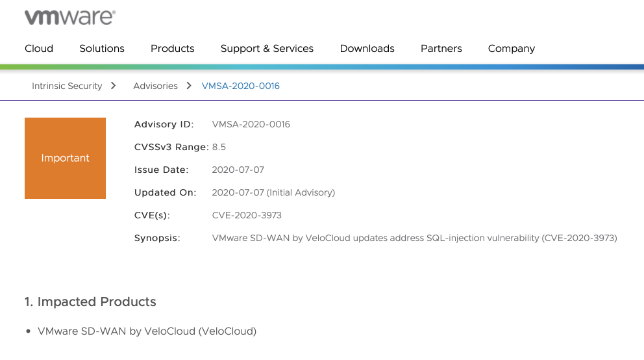The width and height of the screenshot is (644, 360).
Task: Open the Company menu
Action: (512, 49)
